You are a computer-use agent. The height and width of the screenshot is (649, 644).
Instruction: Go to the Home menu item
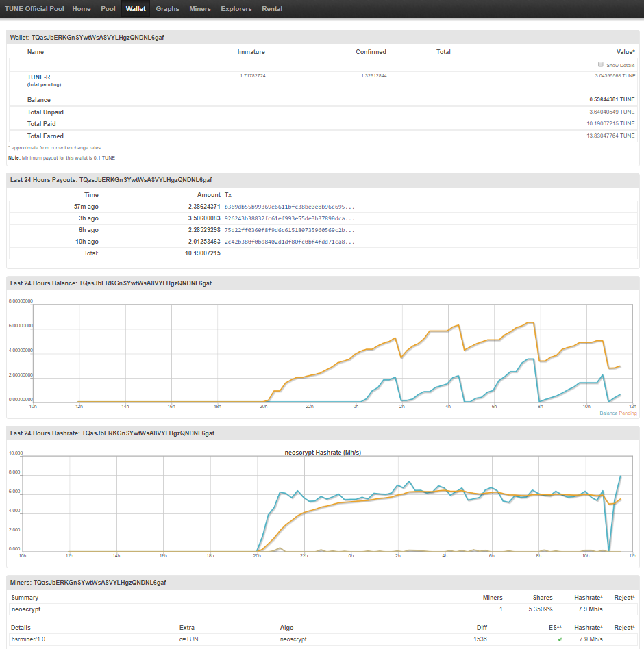pyautogui.click(x=81, y=9)
